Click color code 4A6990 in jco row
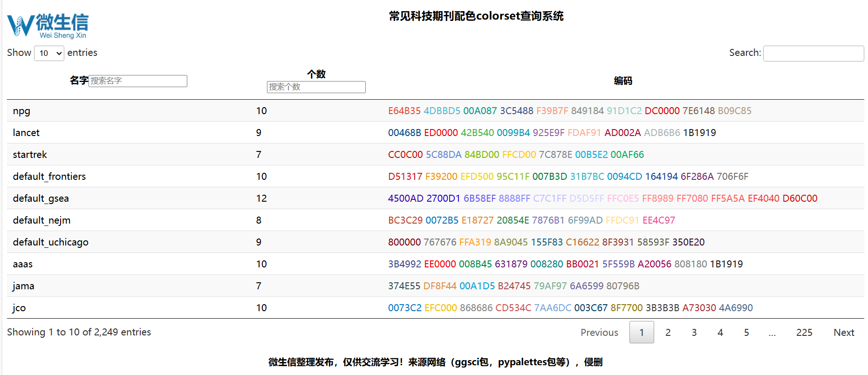868x375 pixels. pos(736,308)
